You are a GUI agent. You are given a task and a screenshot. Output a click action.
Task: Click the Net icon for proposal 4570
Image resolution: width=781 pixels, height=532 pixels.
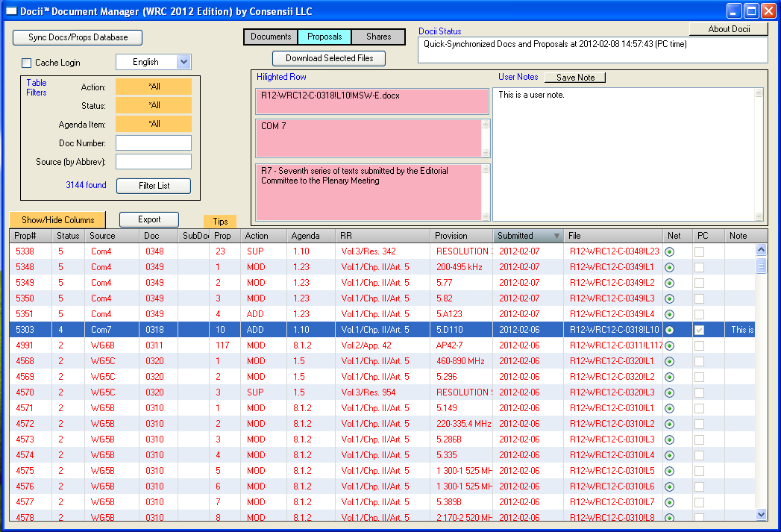tap(669, 392)
